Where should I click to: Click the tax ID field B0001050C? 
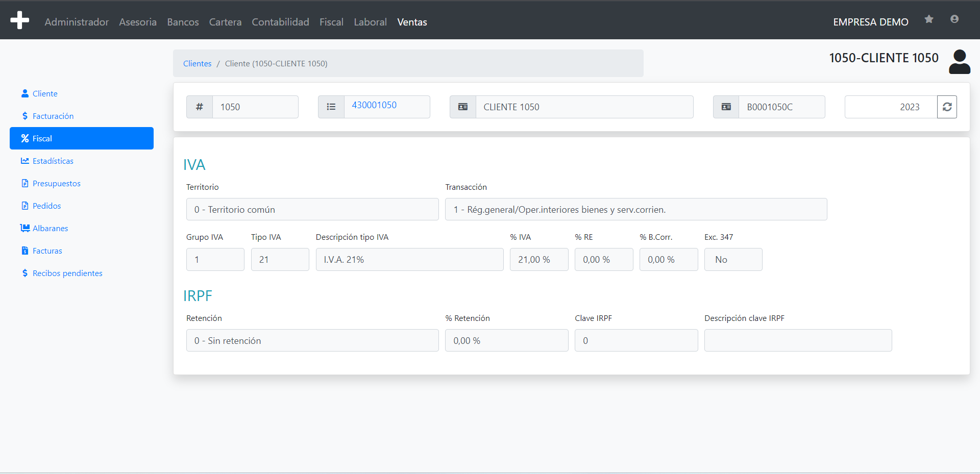782,107
